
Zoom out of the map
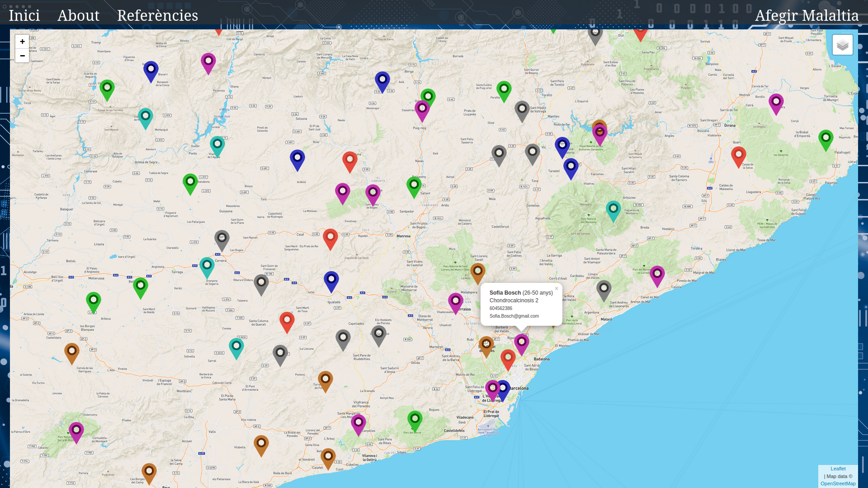22,56
